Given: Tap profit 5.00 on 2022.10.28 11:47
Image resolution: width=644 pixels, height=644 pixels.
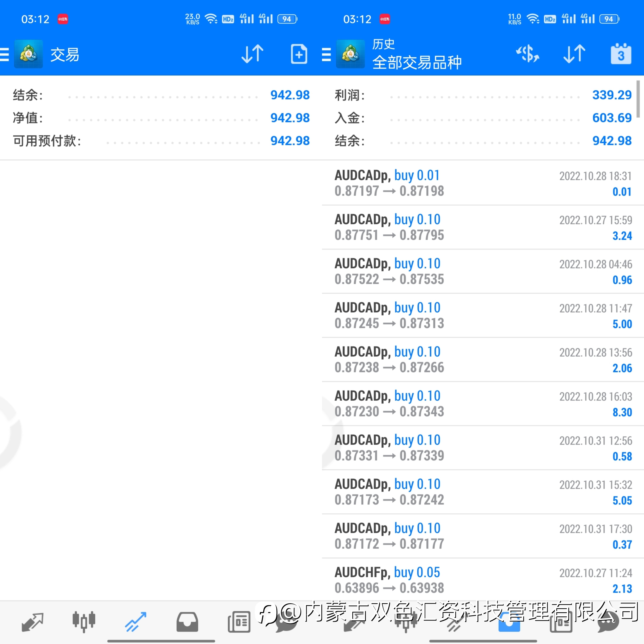Looking at the screenshot, I should [622, 324].
